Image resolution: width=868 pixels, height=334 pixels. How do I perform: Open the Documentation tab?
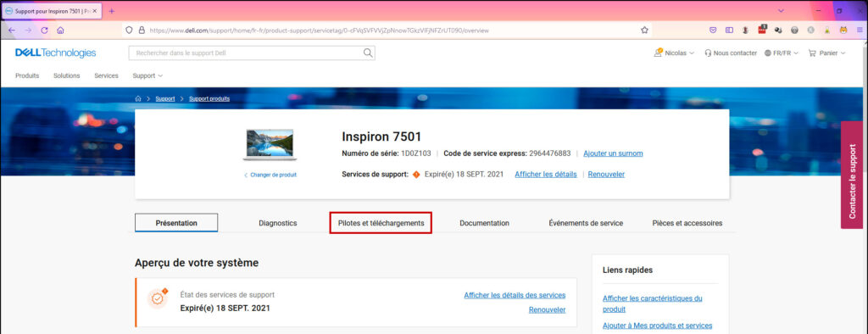484,223
